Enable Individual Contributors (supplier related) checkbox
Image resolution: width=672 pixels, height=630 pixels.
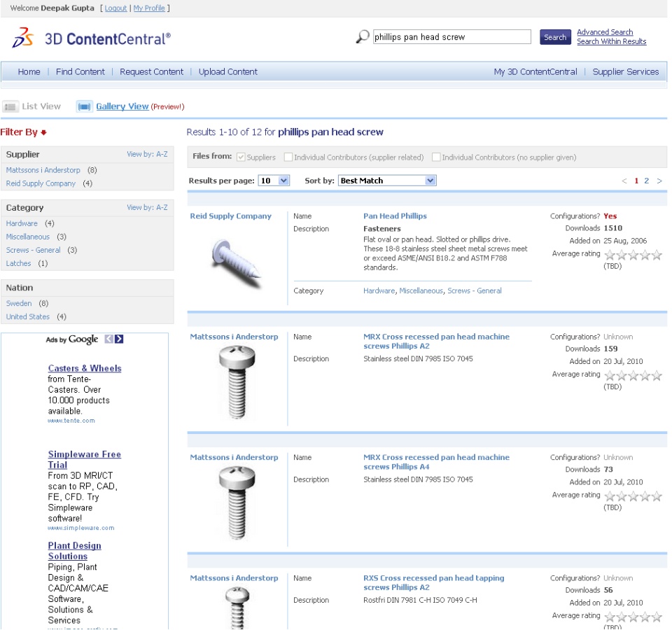tap(288, 157)
